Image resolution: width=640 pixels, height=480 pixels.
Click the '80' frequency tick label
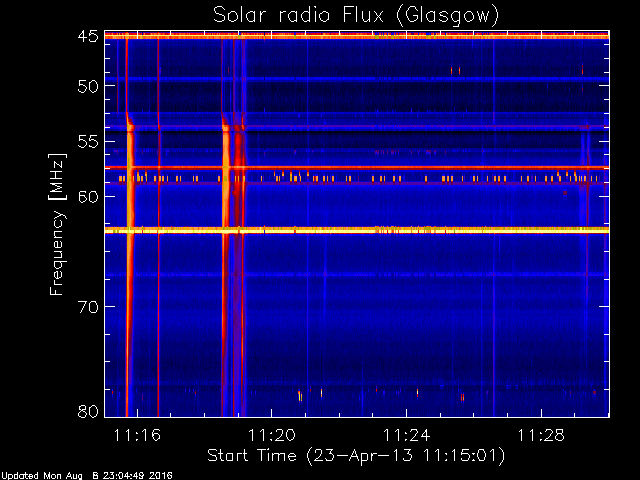[88, 411]
